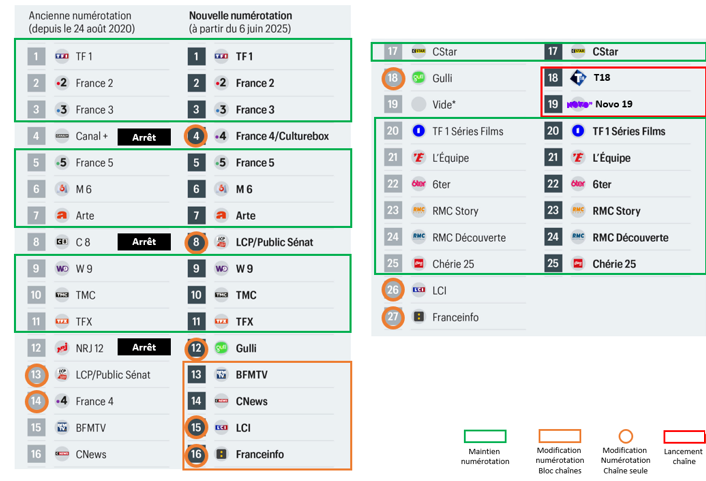
Task: Click the Arrêt label beside C8
Action: pyautogui.click(x=144, y=242)
